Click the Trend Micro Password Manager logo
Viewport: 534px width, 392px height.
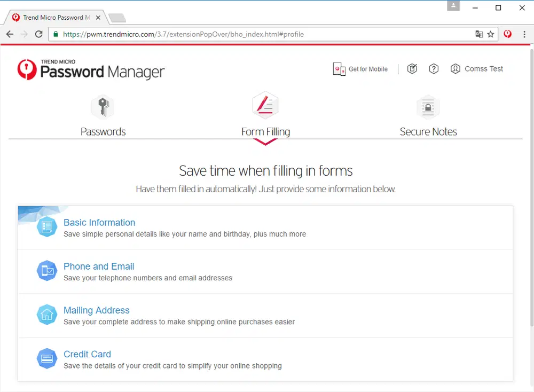coord(91,70)
